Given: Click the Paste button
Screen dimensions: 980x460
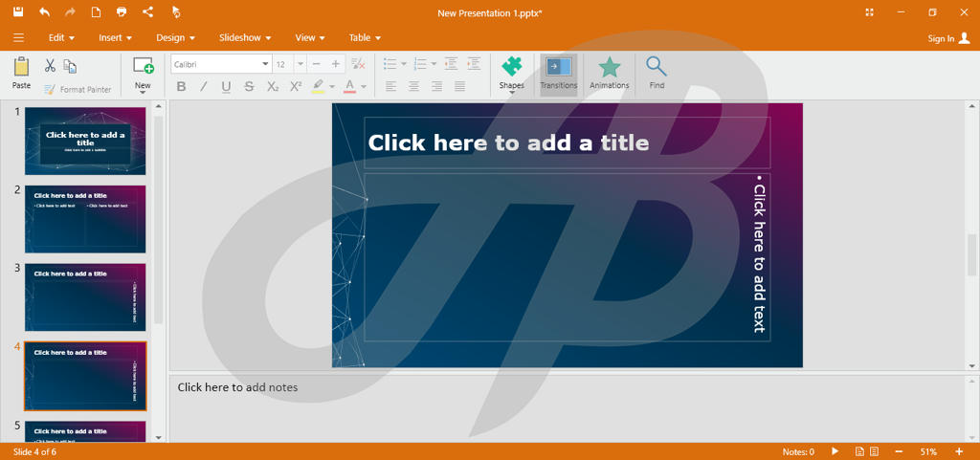Looking at the screenshot, I should (21, 72).
